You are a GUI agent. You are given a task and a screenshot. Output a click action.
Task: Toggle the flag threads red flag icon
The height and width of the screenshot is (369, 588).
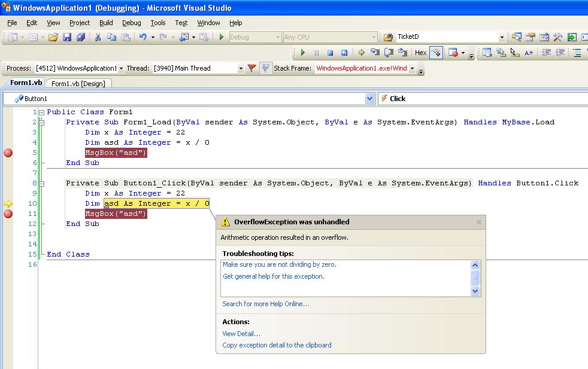252,68
